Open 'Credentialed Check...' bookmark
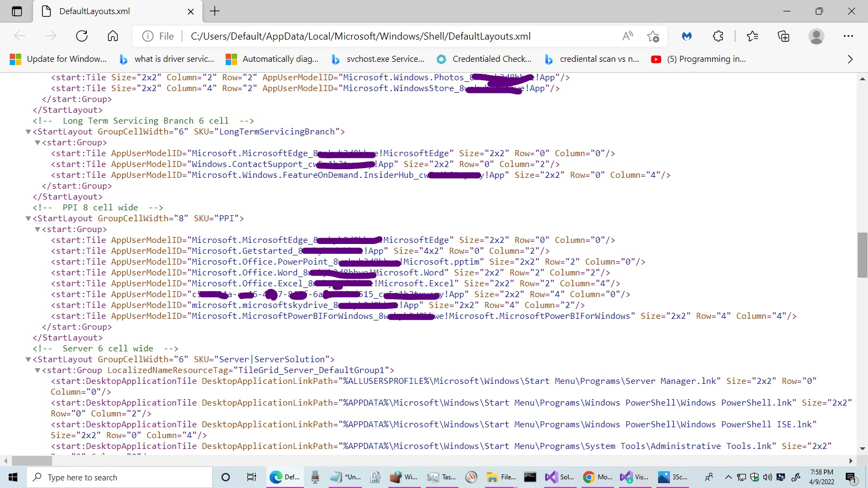 tap(484, 59)
